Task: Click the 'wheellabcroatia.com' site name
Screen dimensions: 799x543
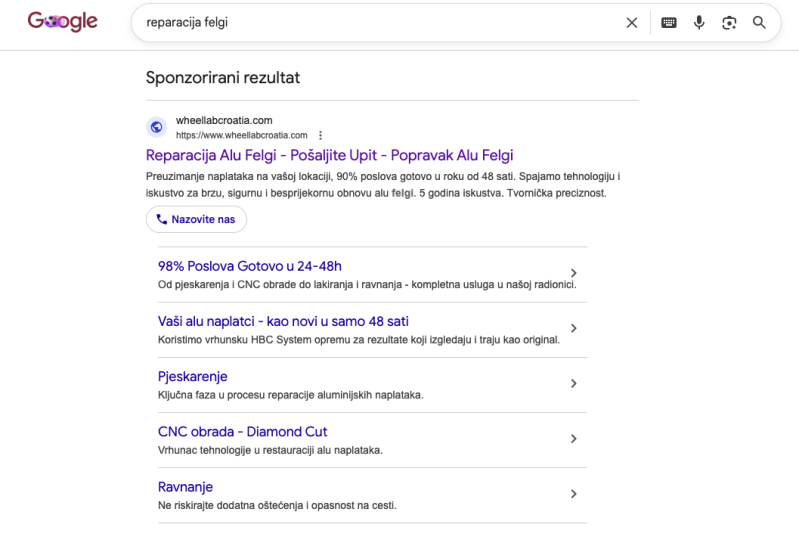Action: pyautogui.click(x=224, y=121)
